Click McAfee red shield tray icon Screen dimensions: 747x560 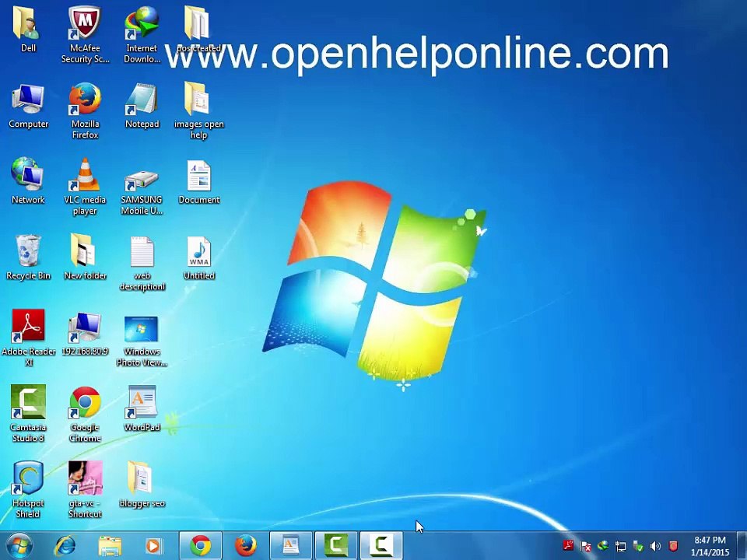pos(673,546)
